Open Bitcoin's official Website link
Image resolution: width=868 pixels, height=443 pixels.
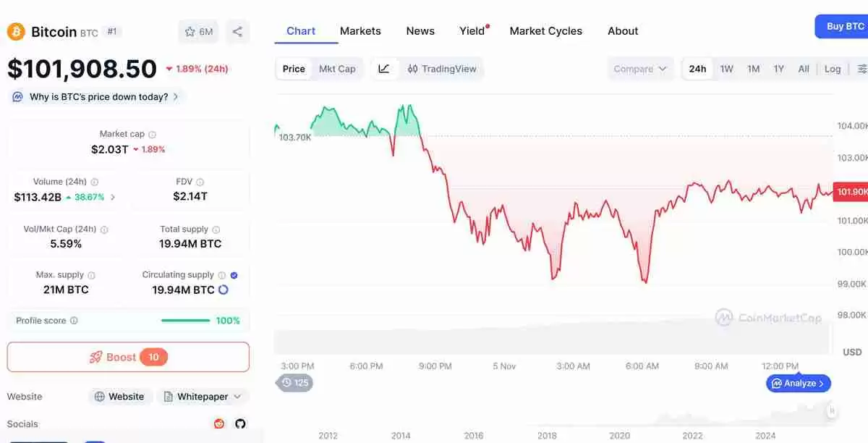pyautogui.click(x=119, y=397)
